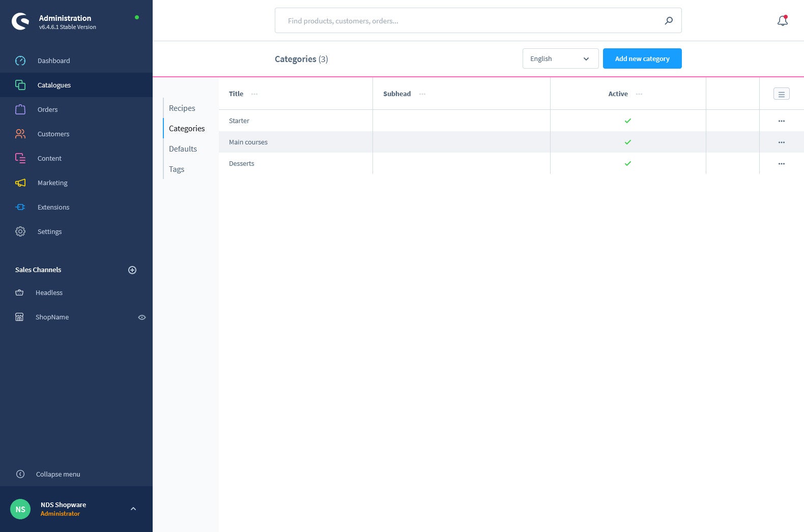Switch to the Recipes tab
The image size is (804, 532).
click(182, 108)
